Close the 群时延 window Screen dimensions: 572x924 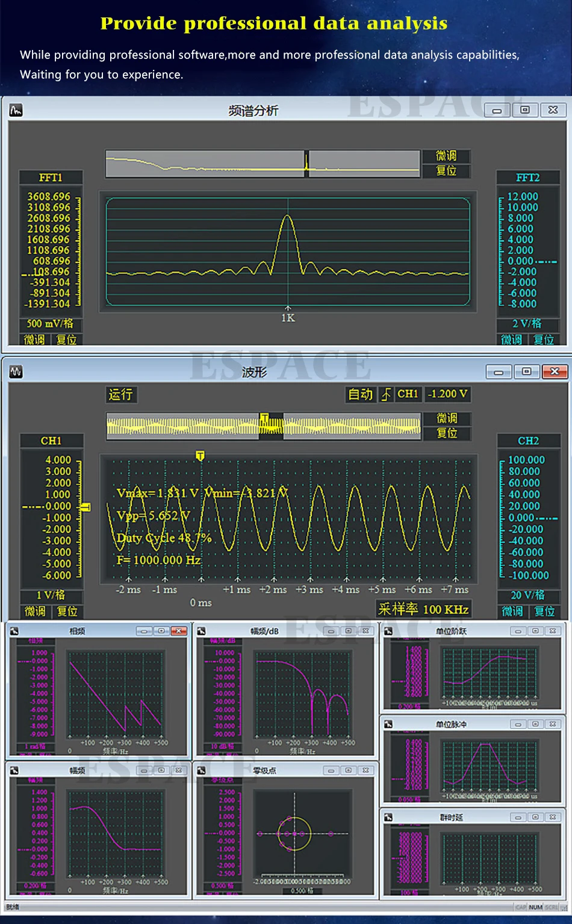pos(553,817)
